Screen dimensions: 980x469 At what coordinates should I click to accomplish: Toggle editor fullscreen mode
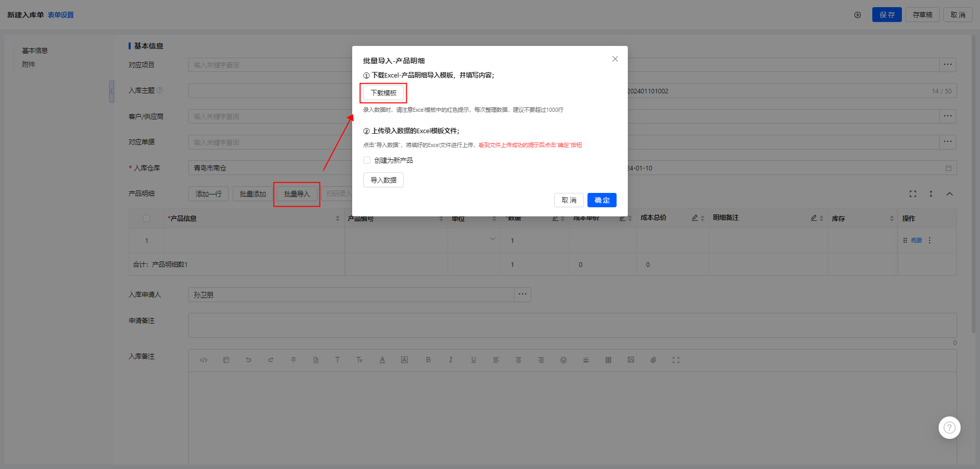click(x=676, y=360)
